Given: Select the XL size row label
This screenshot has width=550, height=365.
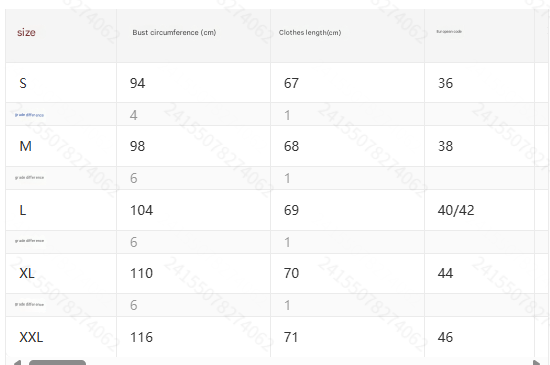Looking at the screenshot, I should pyautogui.click(x=27, y=273).
